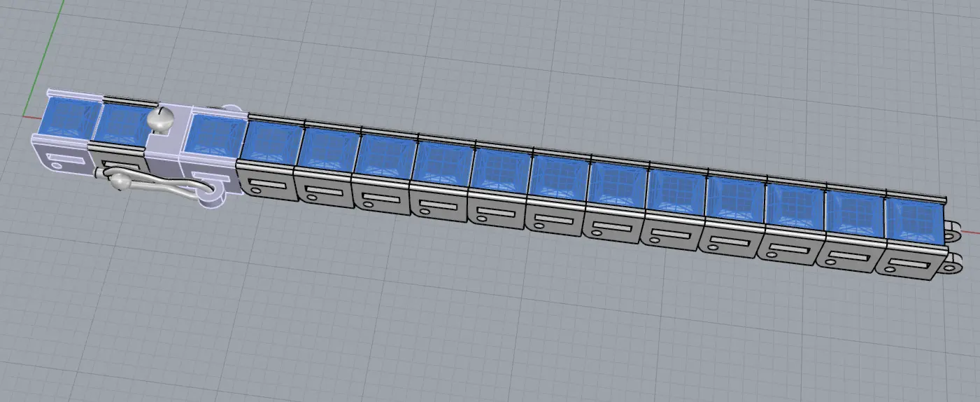
Task: Select the blue gemstone just right of clasp knob
Action: click(213, 133)
